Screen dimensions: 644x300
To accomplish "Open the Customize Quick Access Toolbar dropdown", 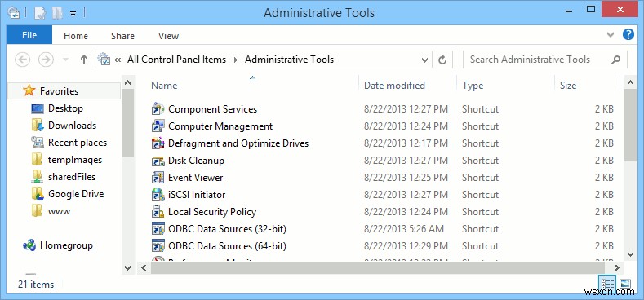I will [73, 14].
